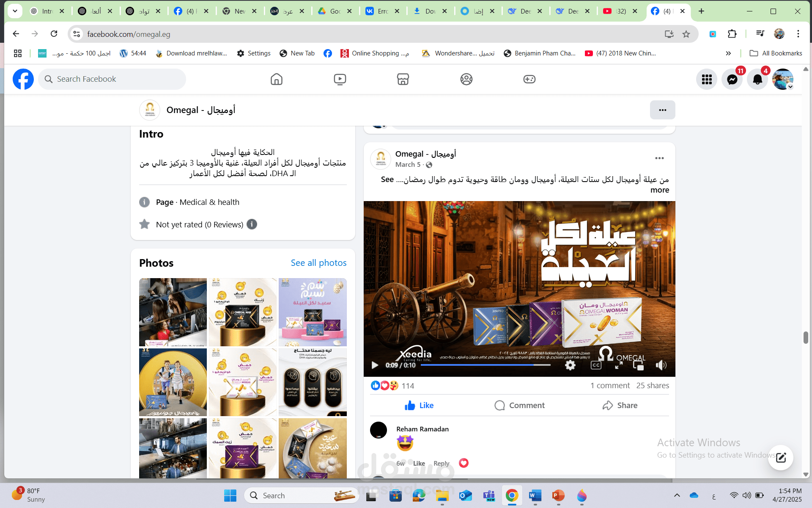Screen dimensions: 812x508
Task: Click the browser Back arrow
Action: coord(16,34)
